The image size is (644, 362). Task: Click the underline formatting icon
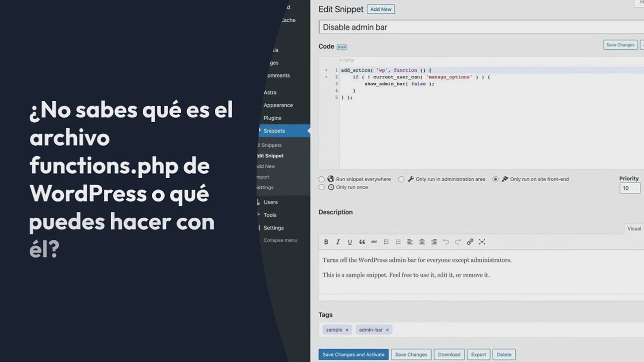pyautogui.click(x=350, y=242)
